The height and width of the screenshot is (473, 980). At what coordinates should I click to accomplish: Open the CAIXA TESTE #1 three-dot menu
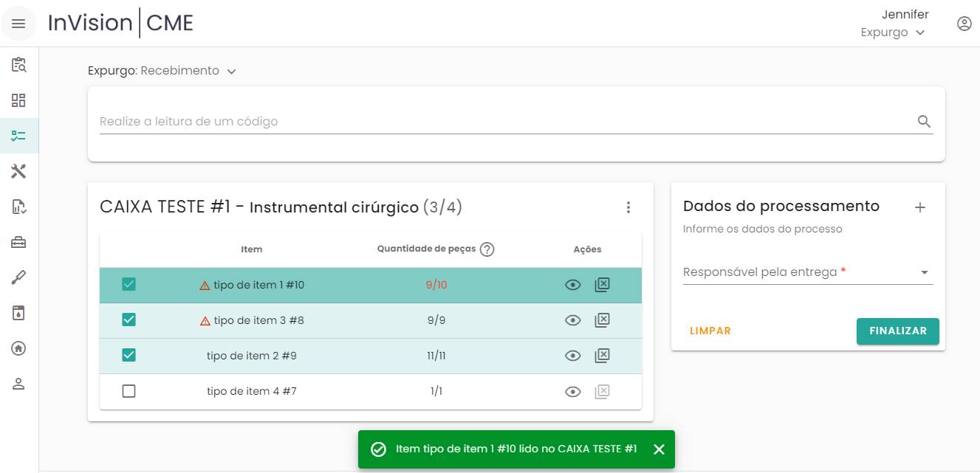pos(628,207)
